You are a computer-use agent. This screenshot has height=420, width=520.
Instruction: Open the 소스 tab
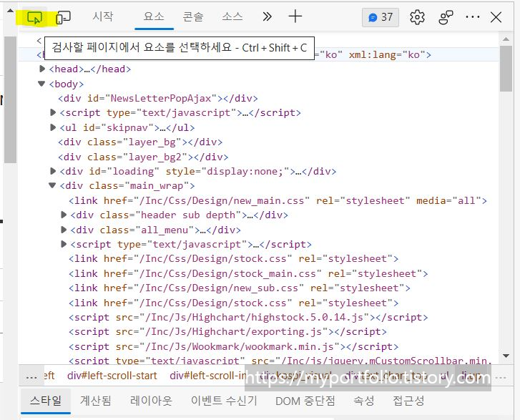click(232, 16)
